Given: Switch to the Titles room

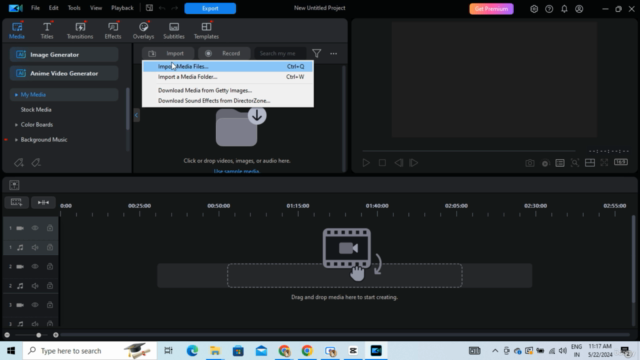Looking at the screenshot, I should (x=47, y=31).
